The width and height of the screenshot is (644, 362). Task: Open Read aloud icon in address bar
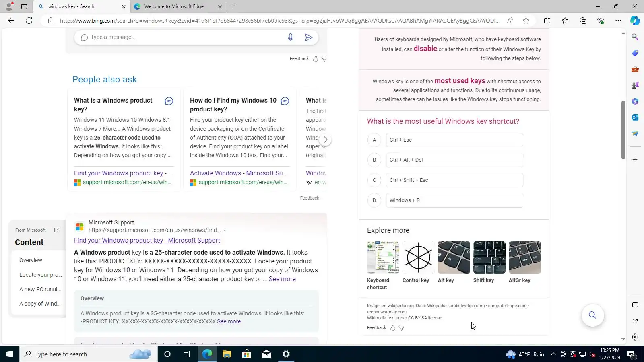pos(510,21)
